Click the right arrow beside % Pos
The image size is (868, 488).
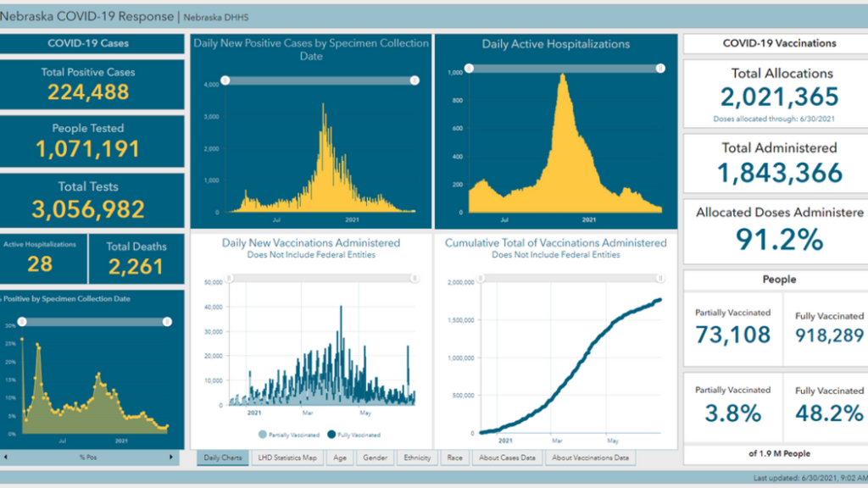(x=170, y=457)
